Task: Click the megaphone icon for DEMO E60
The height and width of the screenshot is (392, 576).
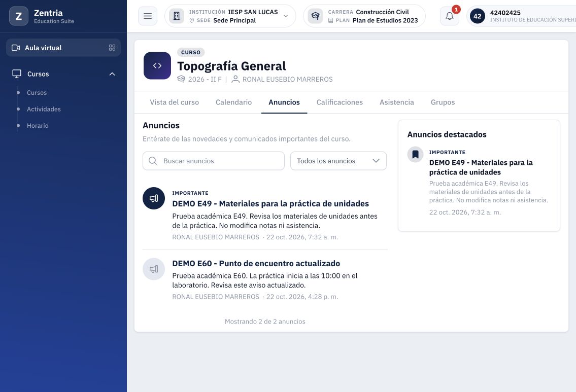Action: click(x=154, y=269)
